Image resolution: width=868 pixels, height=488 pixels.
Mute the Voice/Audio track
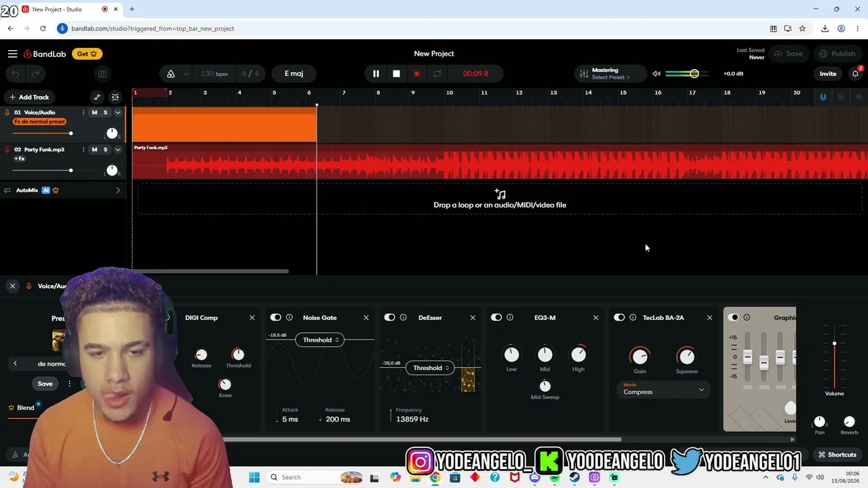pos(94,113)
